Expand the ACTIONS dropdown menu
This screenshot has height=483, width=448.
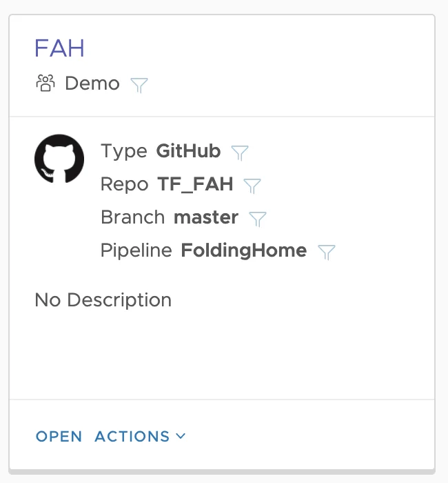point(140,437)
